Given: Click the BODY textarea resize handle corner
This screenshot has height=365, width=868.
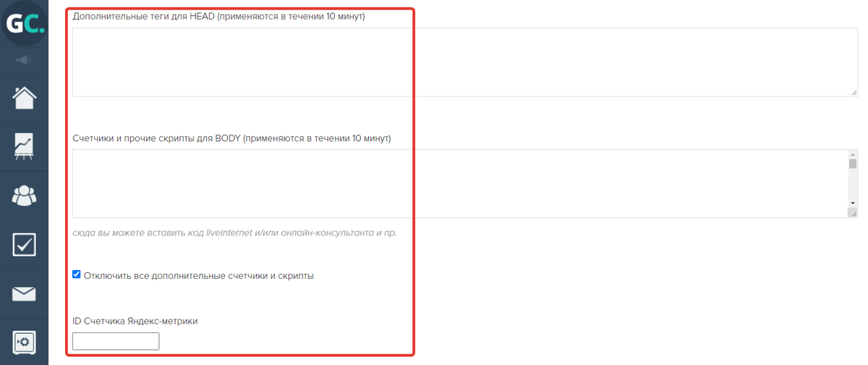Looking at the screenshot, I should point(853,213).
